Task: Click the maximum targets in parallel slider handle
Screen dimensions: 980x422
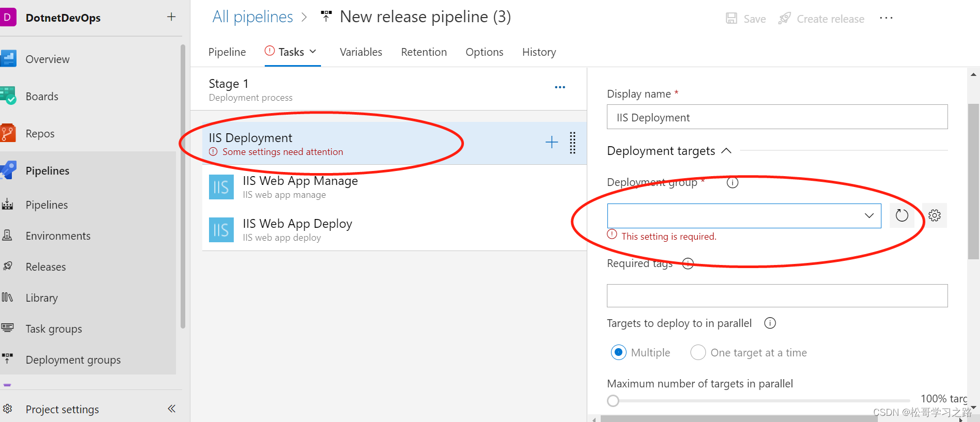Action: point(613,401)
